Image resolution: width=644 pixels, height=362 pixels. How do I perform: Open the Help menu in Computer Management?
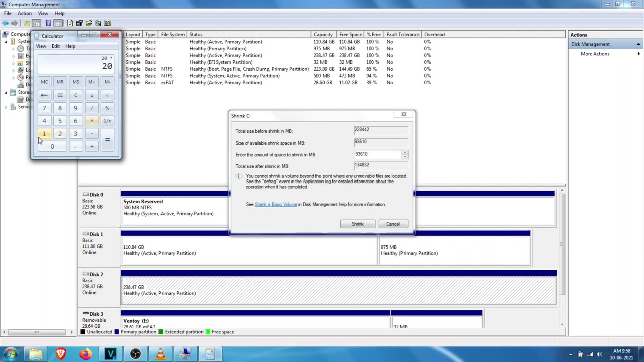(x=59, y=13)
